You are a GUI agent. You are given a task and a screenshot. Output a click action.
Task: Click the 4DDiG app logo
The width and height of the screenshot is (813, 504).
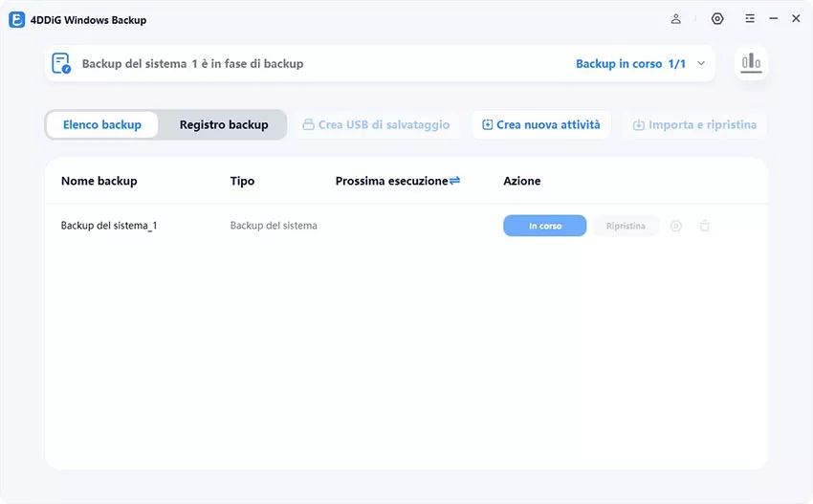(16, 19)
